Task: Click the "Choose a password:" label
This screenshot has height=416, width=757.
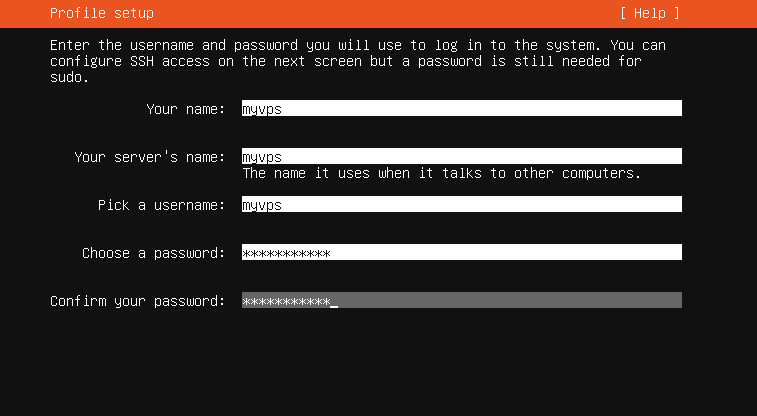Action: point(154,253)
